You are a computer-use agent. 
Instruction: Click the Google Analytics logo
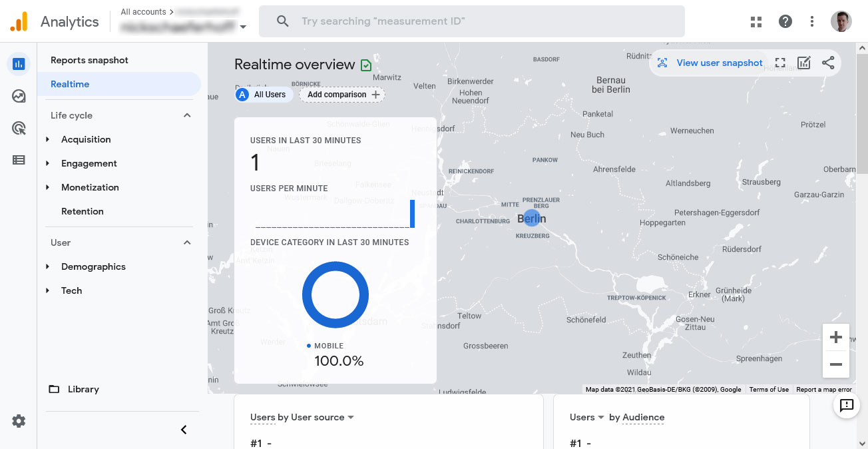click(x=19, y=22)
